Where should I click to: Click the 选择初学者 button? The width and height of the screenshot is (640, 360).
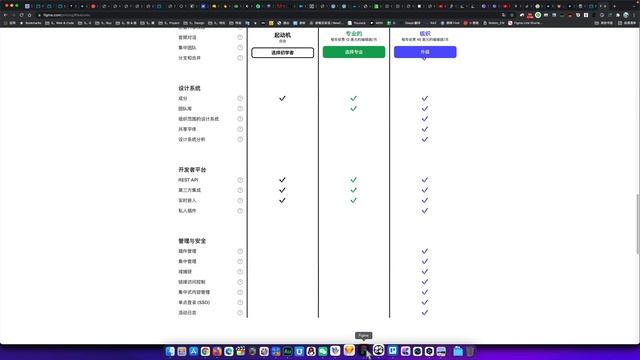282,53
